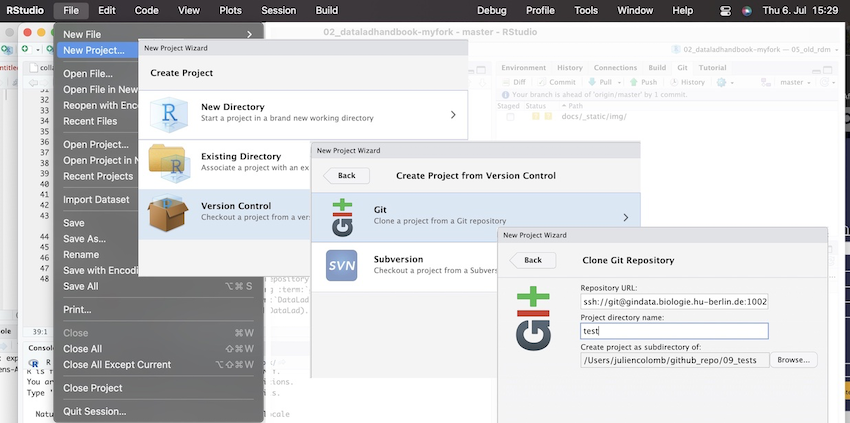This screenshot has height=423, width=850.
Task: Focus the Project directory name field
Action: coord(673,330)
